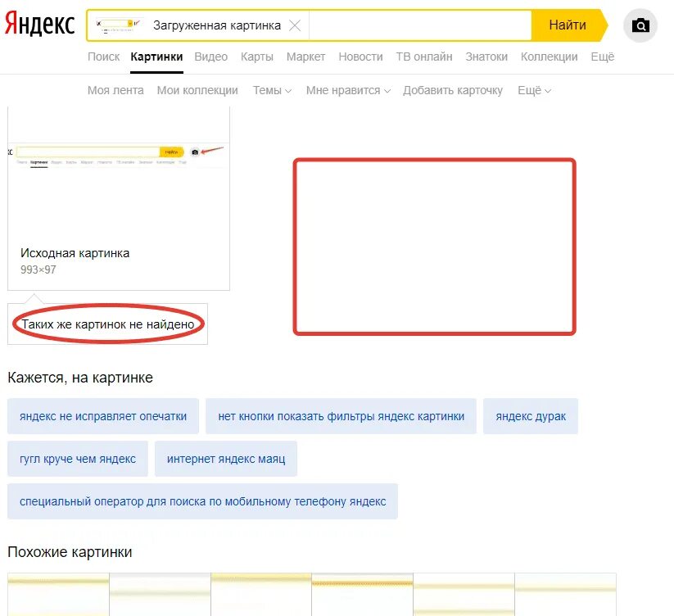Open the second similar image thumbnail

(x=160, y=595)
